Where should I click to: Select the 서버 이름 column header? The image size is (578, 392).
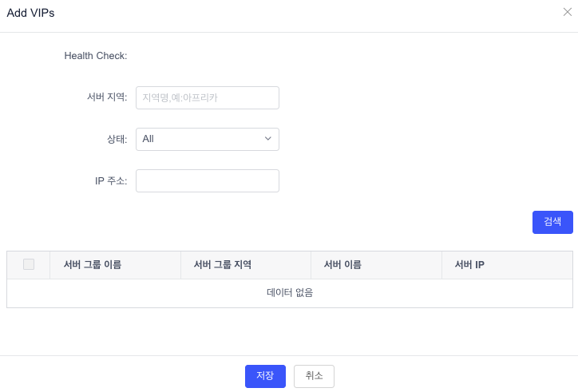tap(342, 265)
